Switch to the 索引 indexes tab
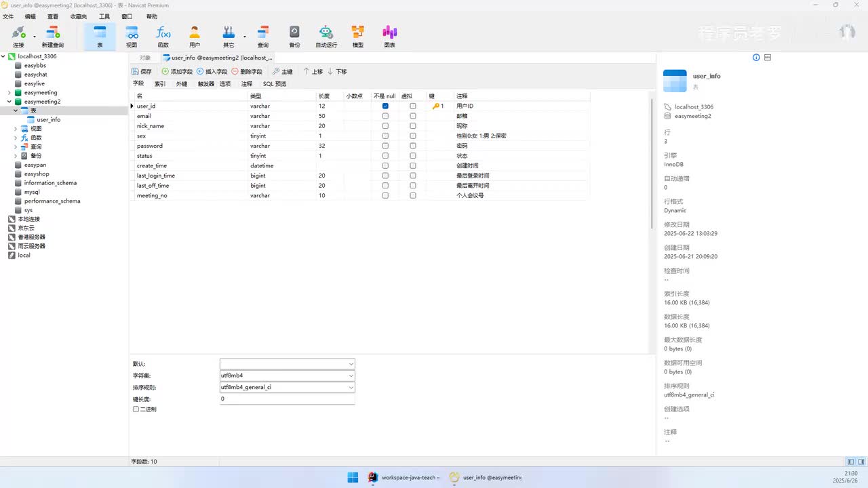This screenshot has height=488, width=868. [160, 84]
